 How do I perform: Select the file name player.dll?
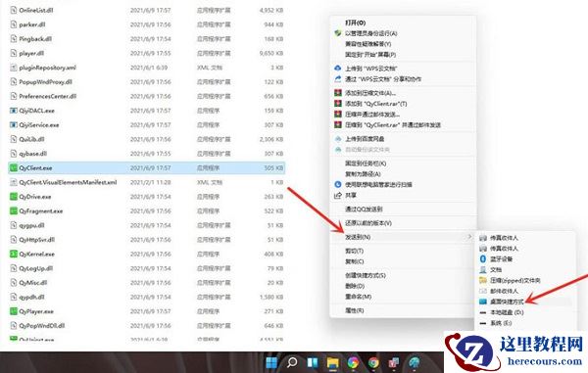[x=31, y=53]
